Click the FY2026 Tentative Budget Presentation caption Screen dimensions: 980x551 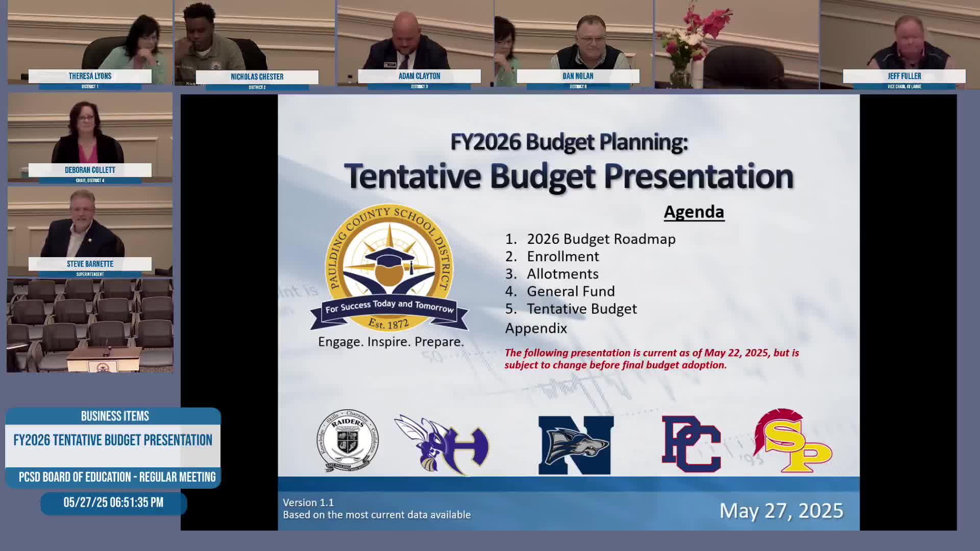point(113,440)
